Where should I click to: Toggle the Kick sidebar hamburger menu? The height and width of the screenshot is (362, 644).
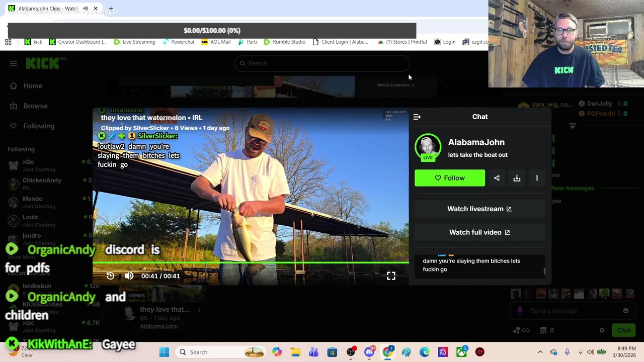(14, 63)
